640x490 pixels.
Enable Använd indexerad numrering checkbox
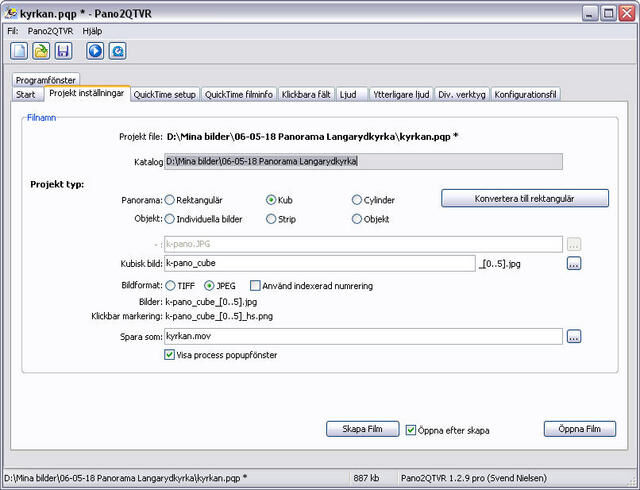click(x=256, y=286)
